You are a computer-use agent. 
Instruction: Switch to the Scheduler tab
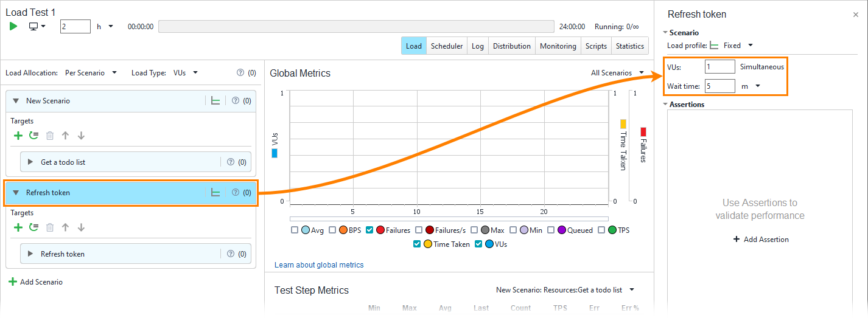coord(446,46)
